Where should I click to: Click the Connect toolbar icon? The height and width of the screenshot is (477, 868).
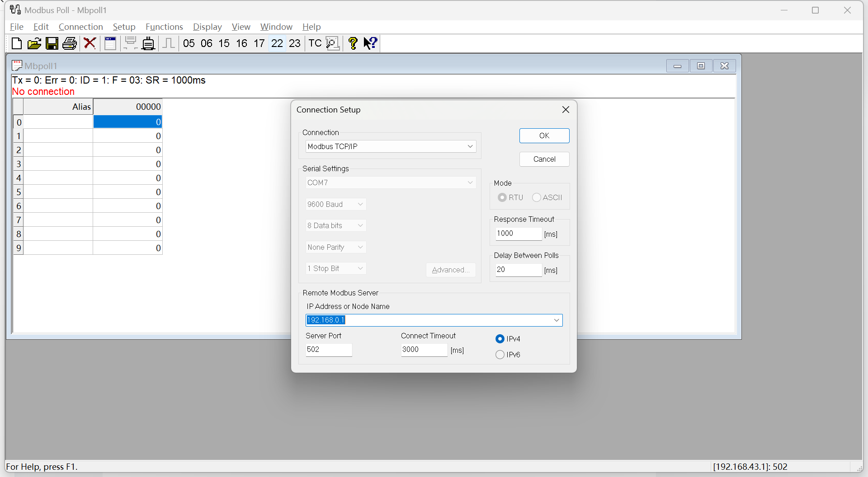[x=131, y=43]
